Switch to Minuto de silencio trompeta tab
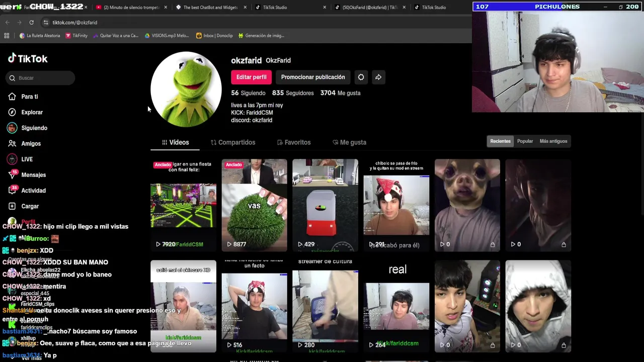The width and height of the screenshot is (644, 362). pyautogui.click(x=131, y=8)
